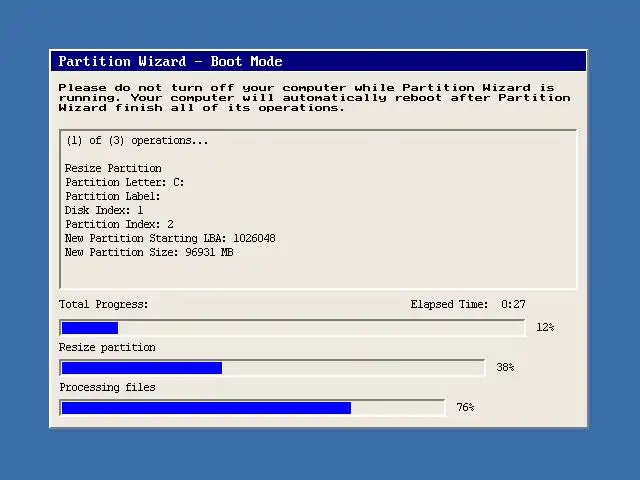Click "New Partition Size: 96931 MB" line
Screen dimensions: 640x480
pyautogui.click(x=149, y=252)
